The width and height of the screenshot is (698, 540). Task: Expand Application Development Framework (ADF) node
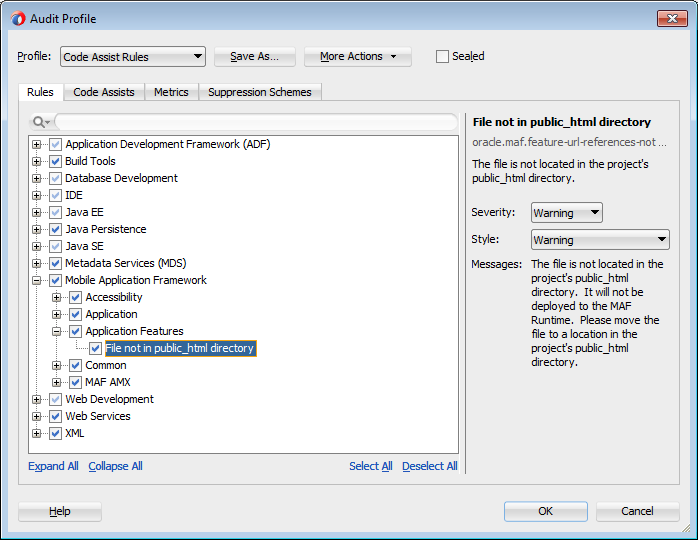coord(37,144)
